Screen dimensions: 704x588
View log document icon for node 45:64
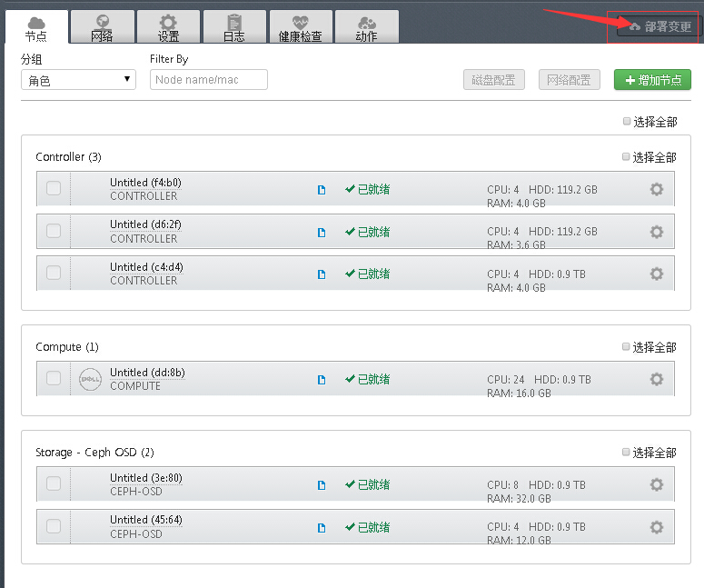(x=322, y=527)
